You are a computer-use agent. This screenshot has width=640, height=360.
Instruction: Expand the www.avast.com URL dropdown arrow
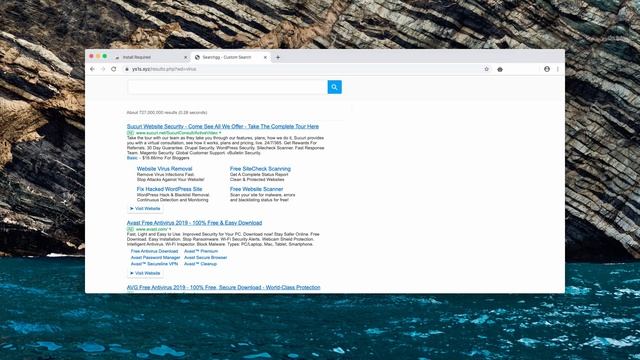(x=170, y=229)
